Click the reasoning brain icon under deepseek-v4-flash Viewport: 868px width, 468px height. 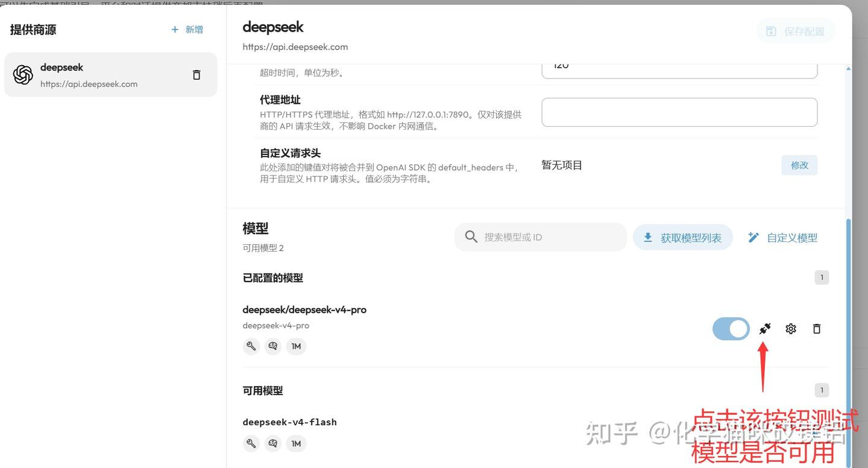coord(273,444)
